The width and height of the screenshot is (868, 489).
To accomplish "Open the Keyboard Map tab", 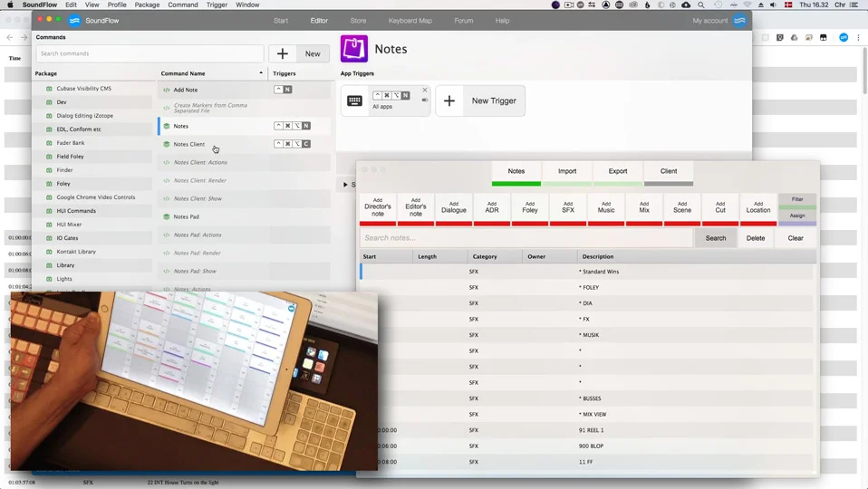I will [410, 21].
